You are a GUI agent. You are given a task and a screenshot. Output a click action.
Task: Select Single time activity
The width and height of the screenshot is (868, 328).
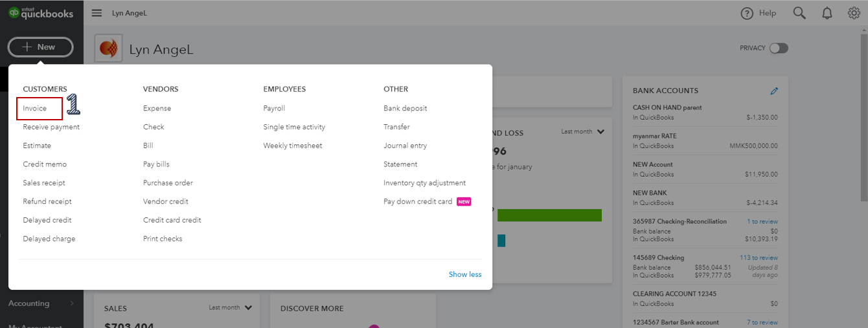click(294, 127)
